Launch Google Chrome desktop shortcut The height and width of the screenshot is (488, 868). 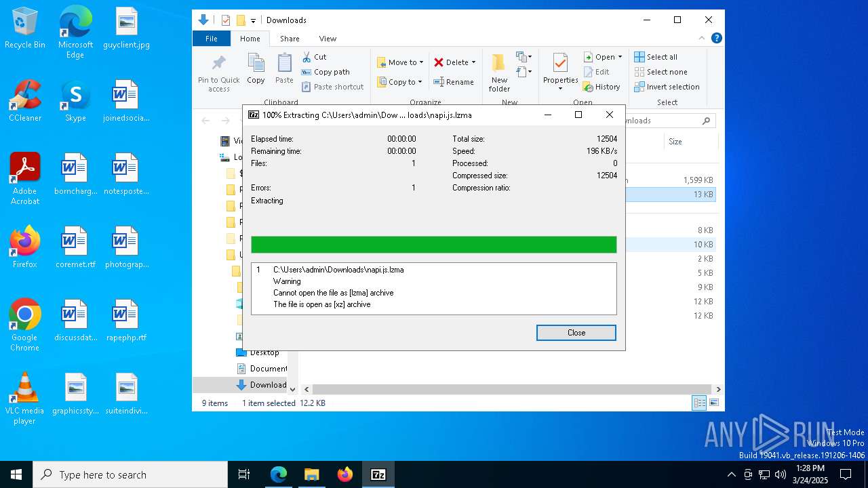[x=25, y=325]
